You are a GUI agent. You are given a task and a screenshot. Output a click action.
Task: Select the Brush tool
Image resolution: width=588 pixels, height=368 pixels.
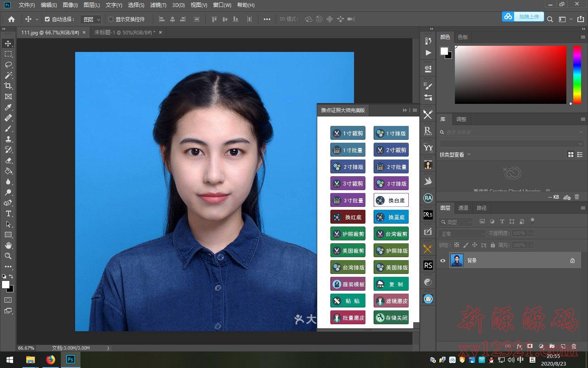8,128
